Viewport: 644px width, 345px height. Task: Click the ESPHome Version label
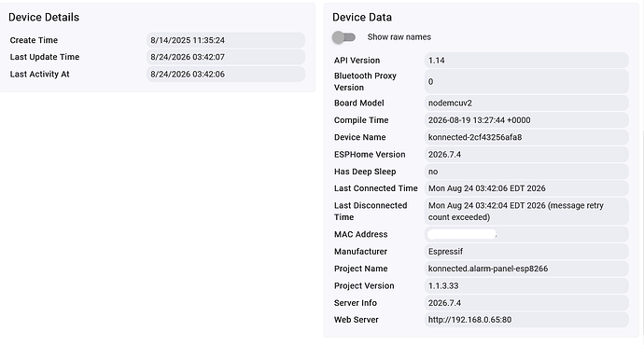[x=370, y=155]
